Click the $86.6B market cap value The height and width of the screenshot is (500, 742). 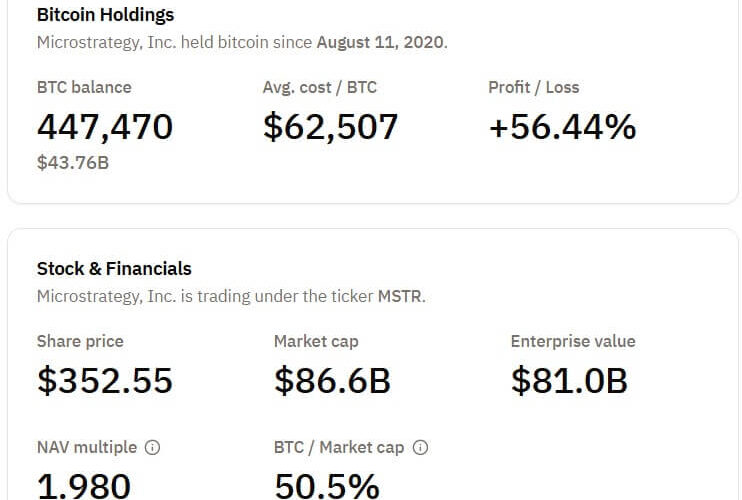click(x=332, y=380)
